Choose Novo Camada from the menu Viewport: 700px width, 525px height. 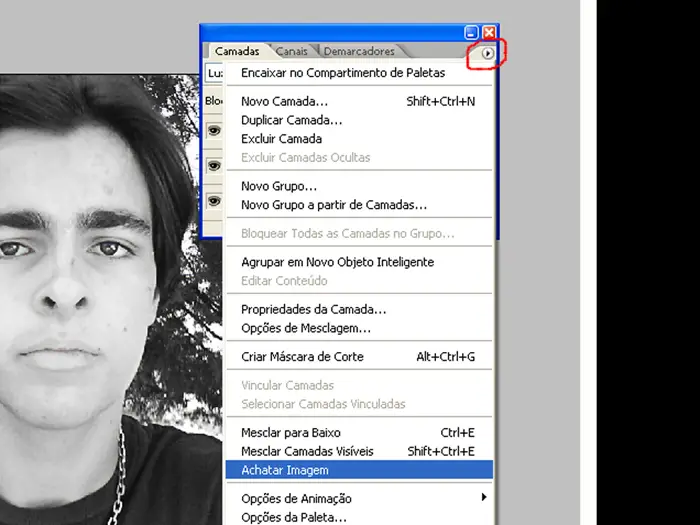(284, 102)
